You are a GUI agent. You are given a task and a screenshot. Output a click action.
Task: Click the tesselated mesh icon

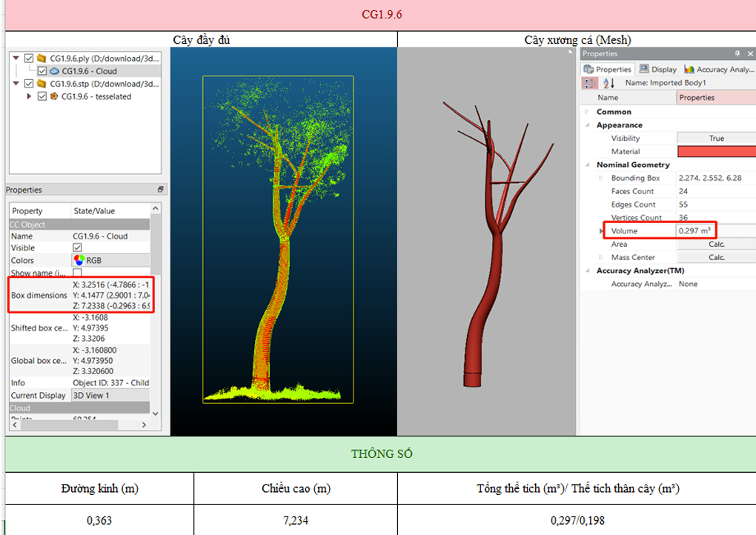click(x=53, y=96)
